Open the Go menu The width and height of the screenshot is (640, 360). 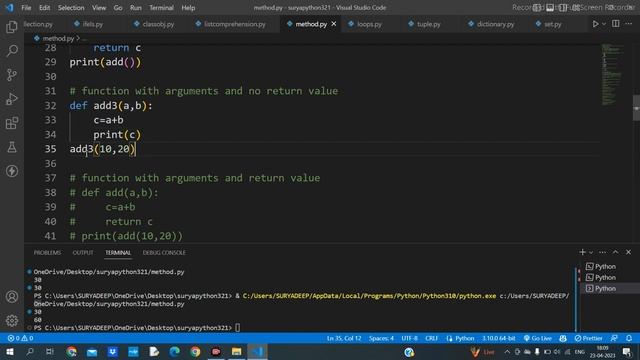pyautogui.click(x=118, y=8)
